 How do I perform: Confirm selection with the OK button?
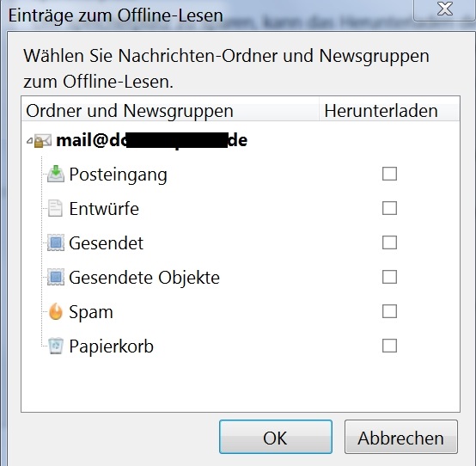click(276, 437)
